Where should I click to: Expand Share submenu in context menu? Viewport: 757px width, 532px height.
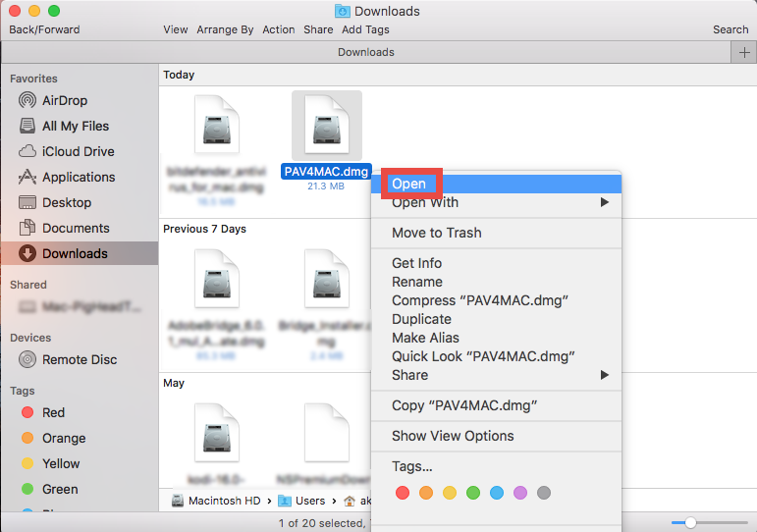(x=496, y=375)
